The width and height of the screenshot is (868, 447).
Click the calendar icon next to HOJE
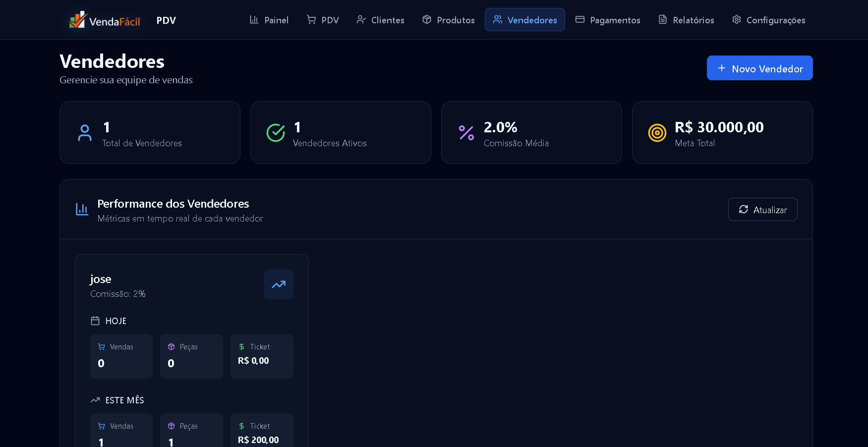[x=95, y=321]
